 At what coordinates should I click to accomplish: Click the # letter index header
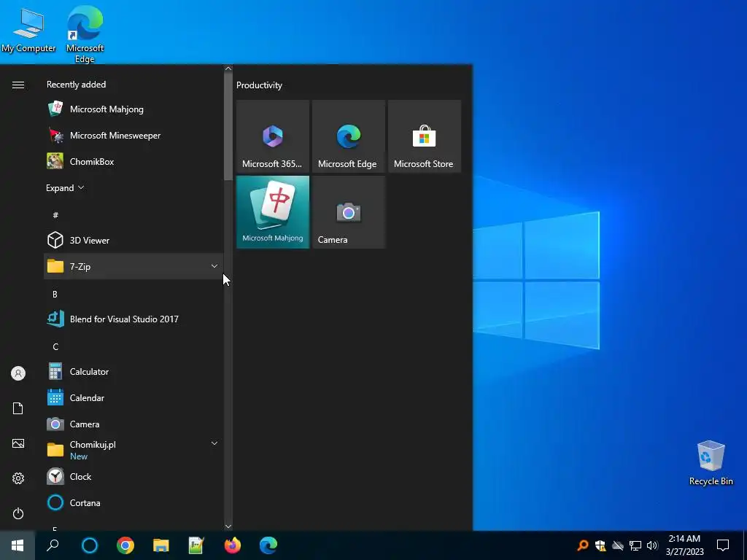click(55, 215)
